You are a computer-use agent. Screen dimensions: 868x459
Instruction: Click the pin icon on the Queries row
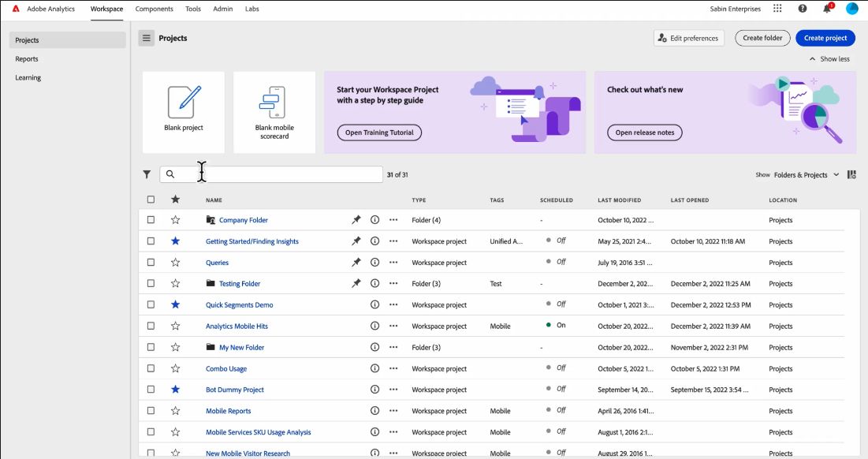pyautogui.click(x=356, y=262)
